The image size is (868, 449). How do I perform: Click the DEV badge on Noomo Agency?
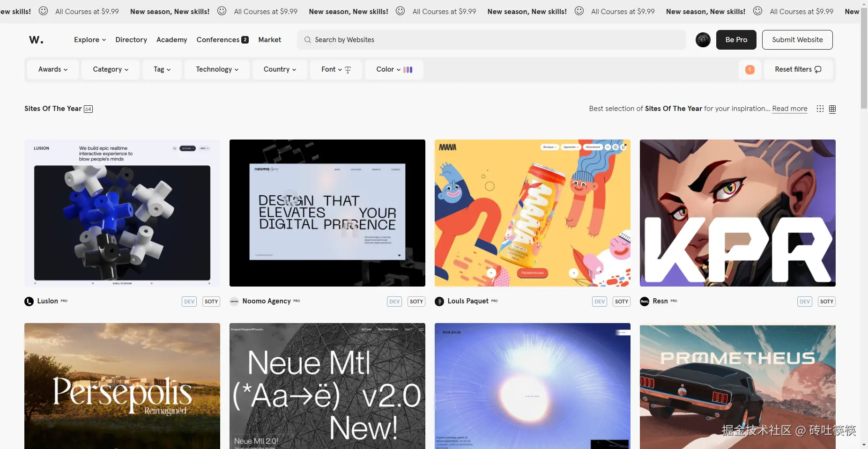(x=394, y=302)
